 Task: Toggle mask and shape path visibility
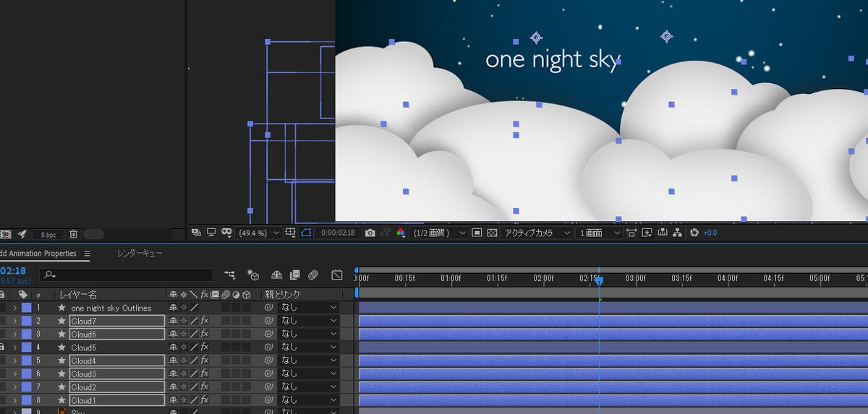pyautogui.click(x=305, y=233)
